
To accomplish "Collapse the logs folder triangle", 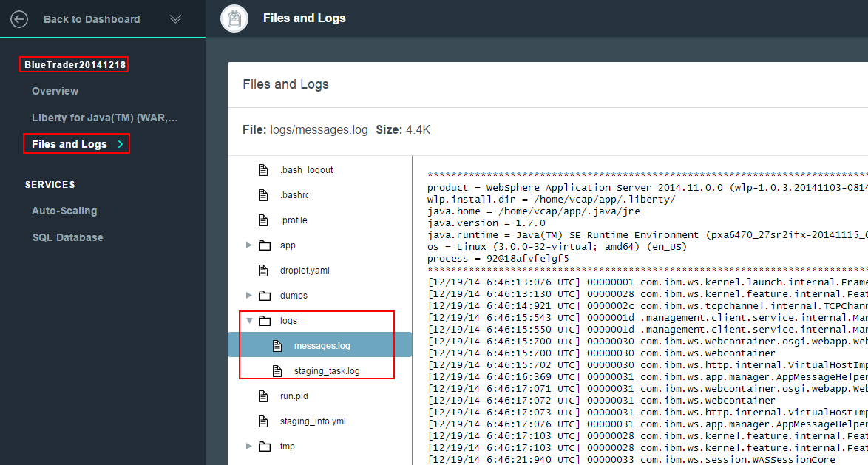I will point(249,321).
